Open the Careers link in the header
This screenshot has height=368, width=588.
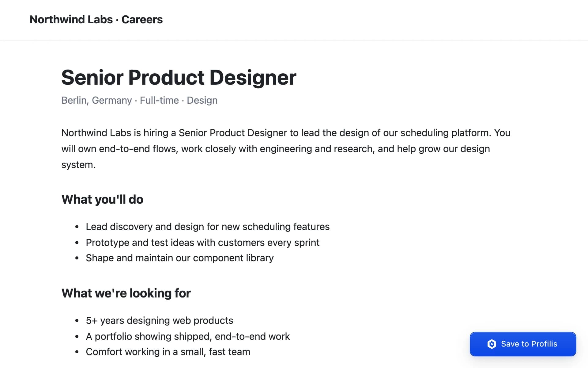coord(142,19)
